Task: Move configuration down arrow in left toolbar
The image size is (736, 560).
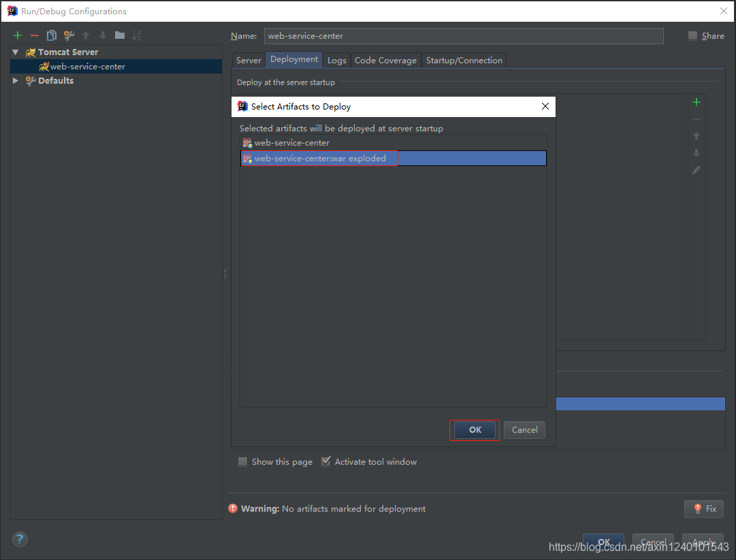Action: [x=103, y=35]
